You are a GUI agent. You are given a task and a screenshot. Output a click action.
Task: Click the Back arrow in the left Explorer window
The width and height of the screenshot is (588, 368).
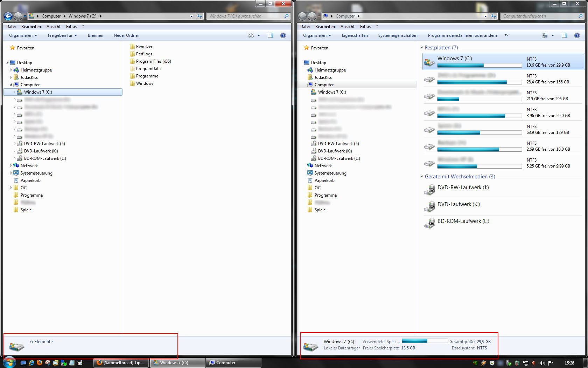[x=8, y=16]
